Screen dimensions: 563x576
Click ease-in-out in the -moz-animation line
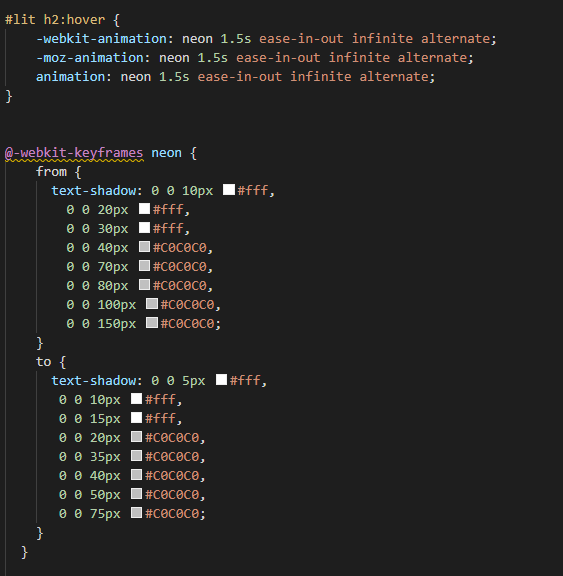pos(278,58)
